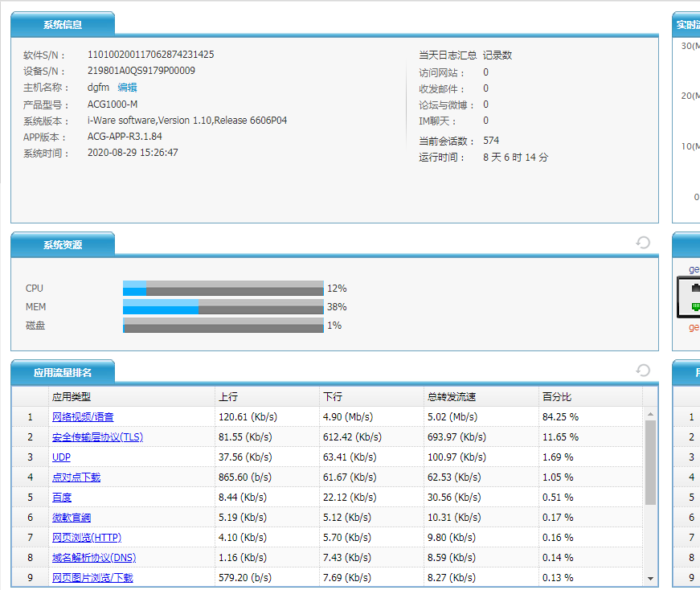Viewport: 700px width, 590px height.
Task: Open the 网页图片浏览/下载 link
Action: (93, 577)
